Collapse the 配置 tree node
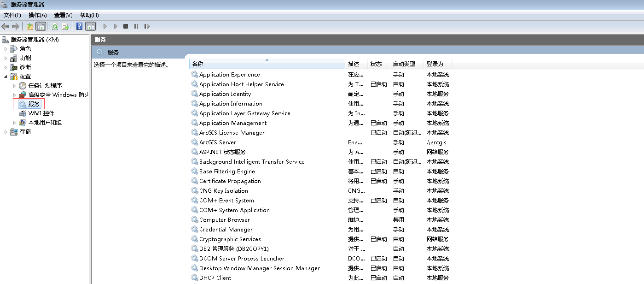The height and width of the screenshot is (284, 644). pos(6,77)
